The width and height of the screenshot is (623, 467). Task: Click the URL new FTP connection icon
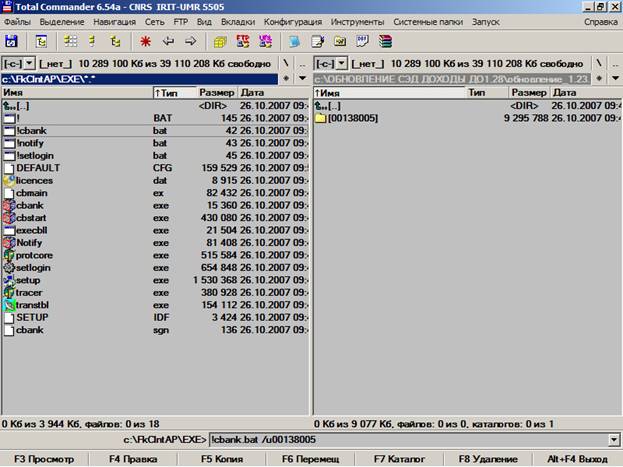click(x=265, y=41)
